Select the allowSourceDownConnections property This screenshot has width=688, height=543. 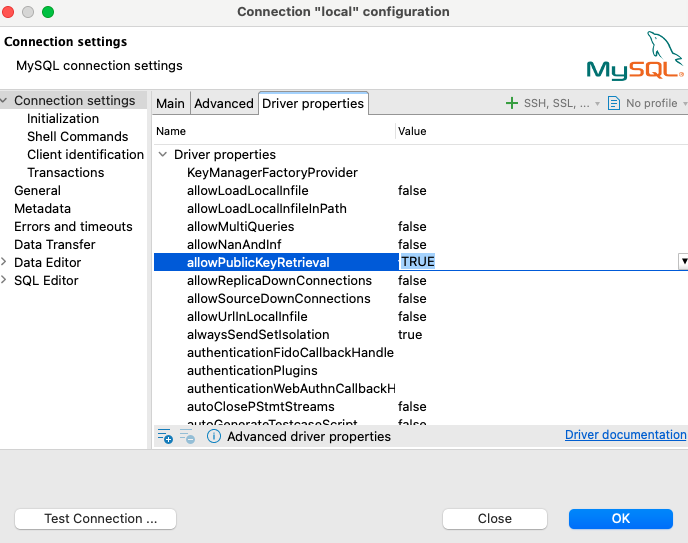(279, 298)
